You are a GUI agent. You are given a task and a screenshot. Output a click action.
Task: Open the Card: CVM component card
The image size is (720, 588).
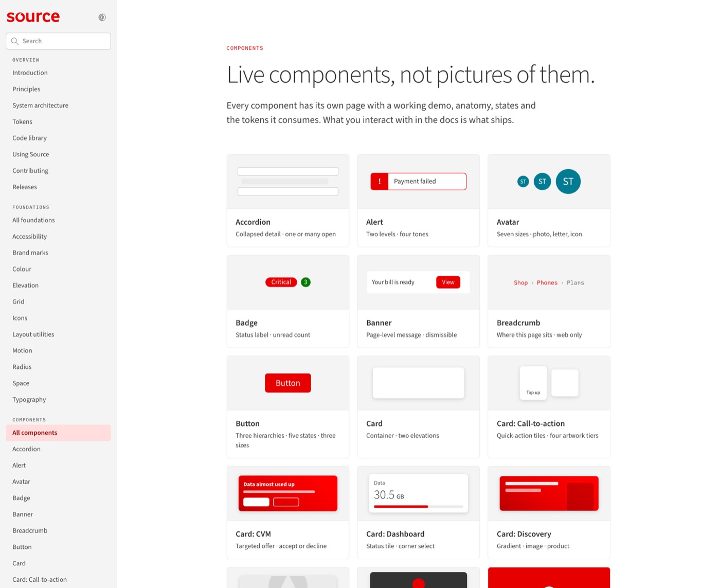click(x=288, y=513)
